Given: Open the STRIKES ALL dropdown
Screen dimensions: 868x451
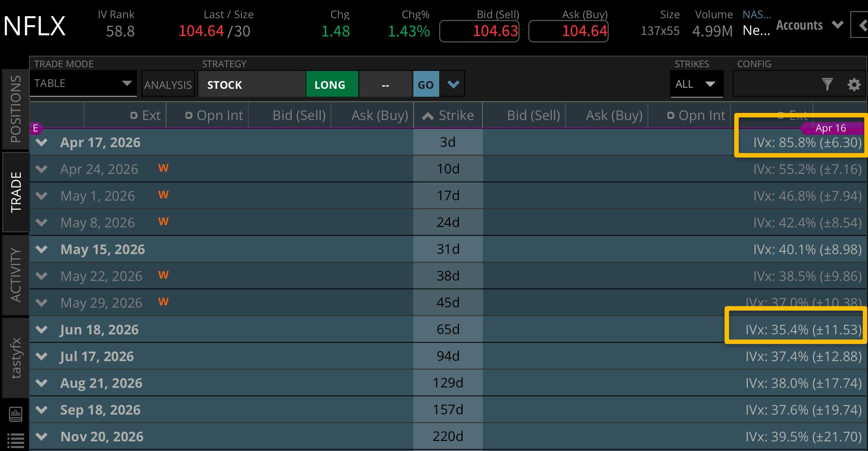Looking at the screenshot, I should pyautogui.click(x=697, y=84).
